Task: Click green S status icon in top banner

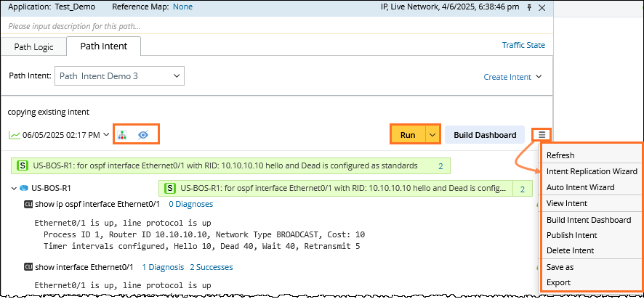Action: 23,165
